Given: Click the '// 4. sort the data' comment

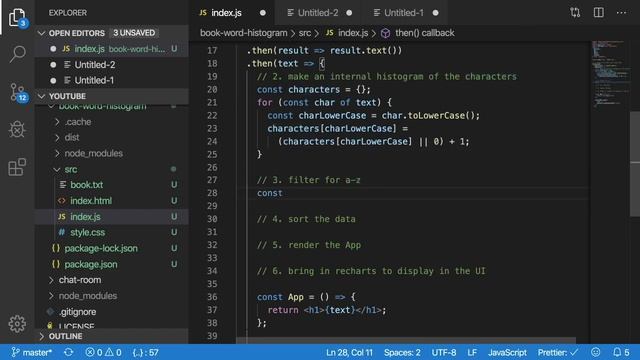Looking at the screenshot, I should 306,219.
